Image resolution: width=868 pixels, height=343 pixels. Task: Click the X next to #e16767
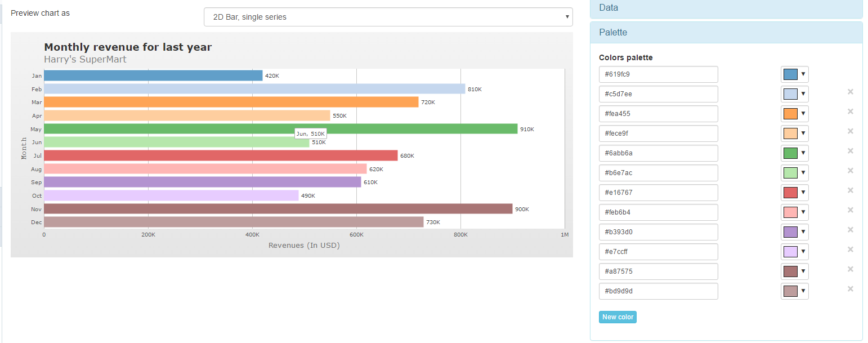point(850,190)
